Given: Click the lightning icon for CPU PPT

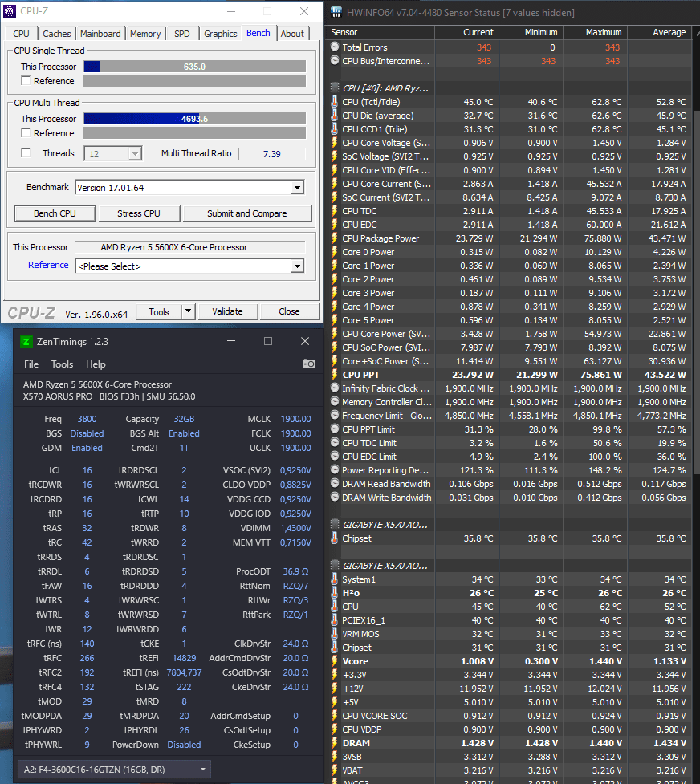Looking at the screenshot, I should coord(335,375).
